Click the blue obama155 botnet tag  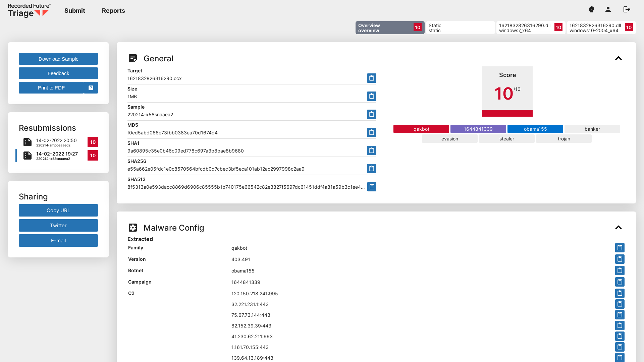pos(535,129)
